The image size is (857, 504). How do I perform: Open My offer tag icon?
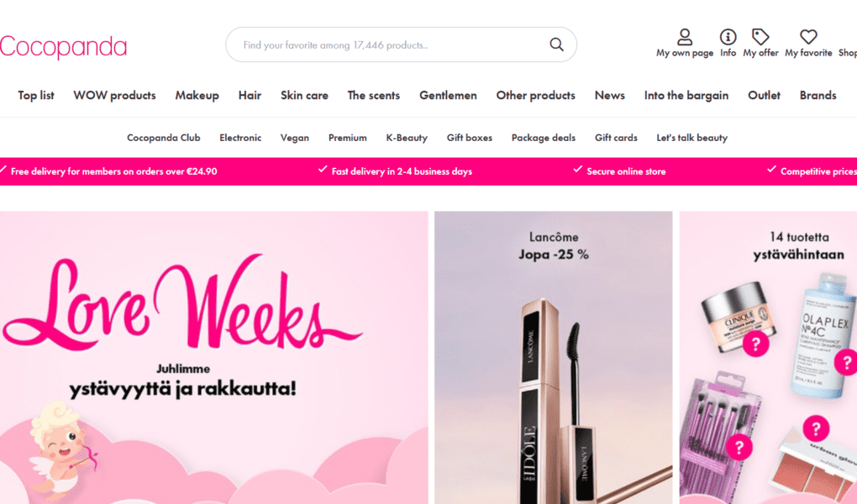click(760, 37)
